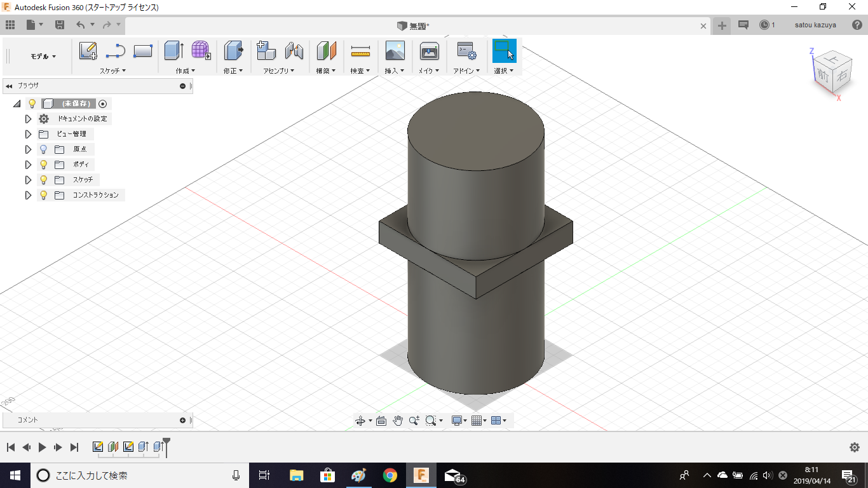Save the design with the floppy icon
The height and width of the screenshot is (488, 868).
(60, 25)
